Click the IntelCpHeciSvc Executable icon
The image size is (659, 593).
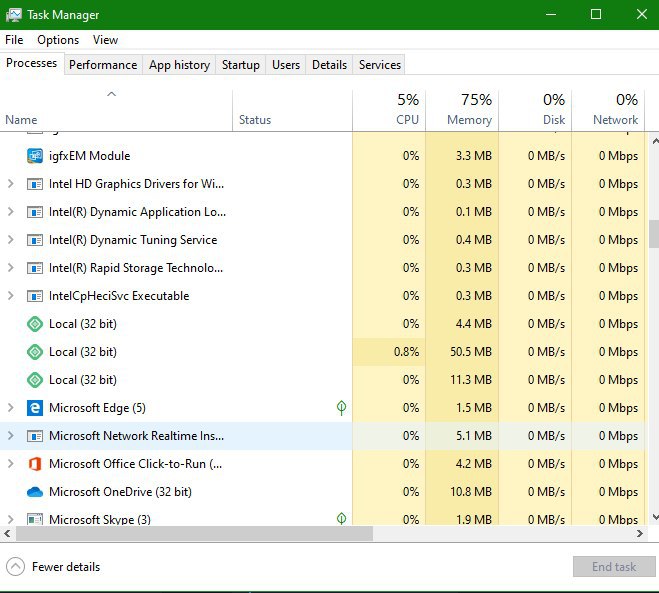(35, 296)
